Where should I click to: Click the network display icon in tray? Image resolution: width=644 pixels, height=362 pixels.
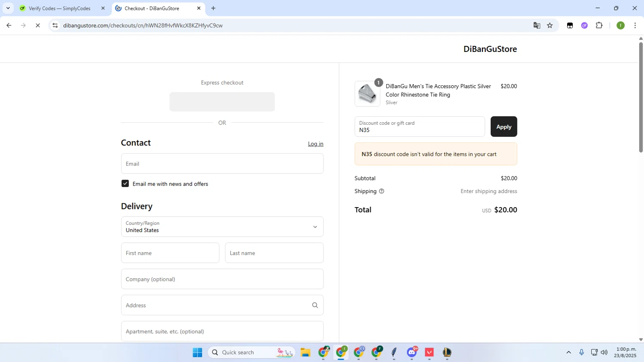pos(594,352)
